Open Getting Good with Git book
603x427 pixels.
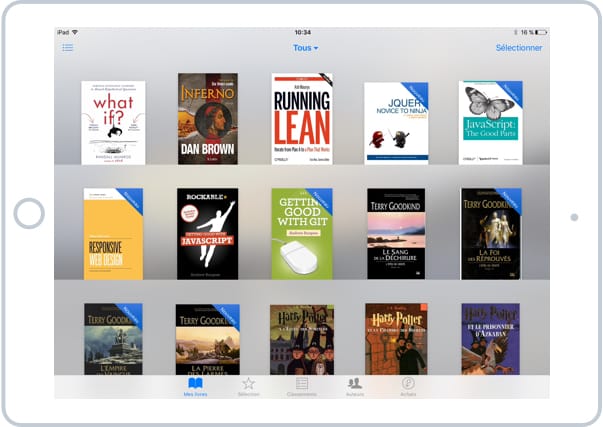(x=301, y=234)
